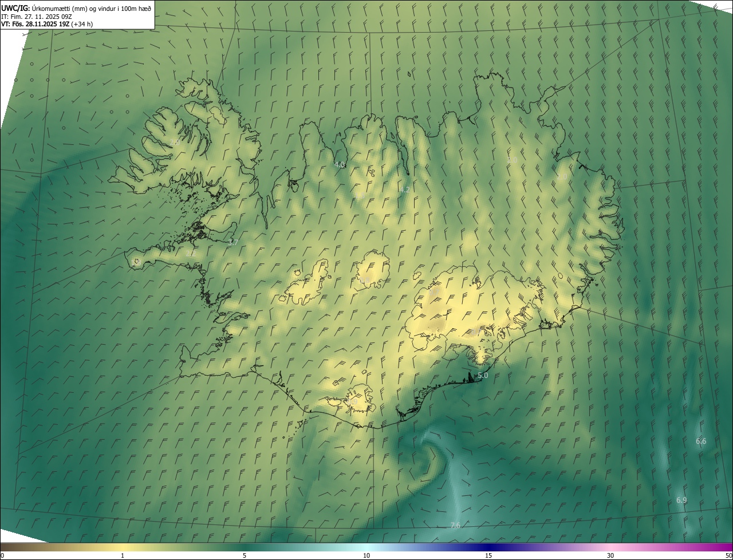Click the 6.9 value label in the southeast
The height and width of the screenshot is (560, 733).
coord(681,500)
